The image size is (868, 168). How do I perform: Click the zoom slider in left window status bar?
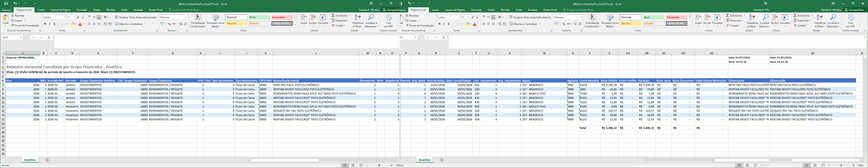[x=379, y=165]
